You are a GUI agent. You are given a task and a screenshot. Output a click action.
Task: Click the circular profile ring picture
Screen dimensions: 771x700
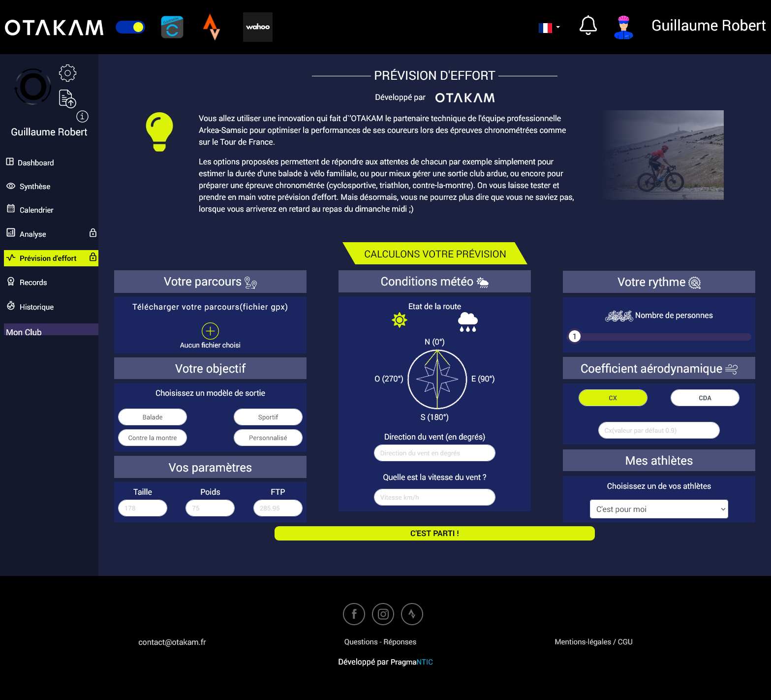(x=33, y=87)
